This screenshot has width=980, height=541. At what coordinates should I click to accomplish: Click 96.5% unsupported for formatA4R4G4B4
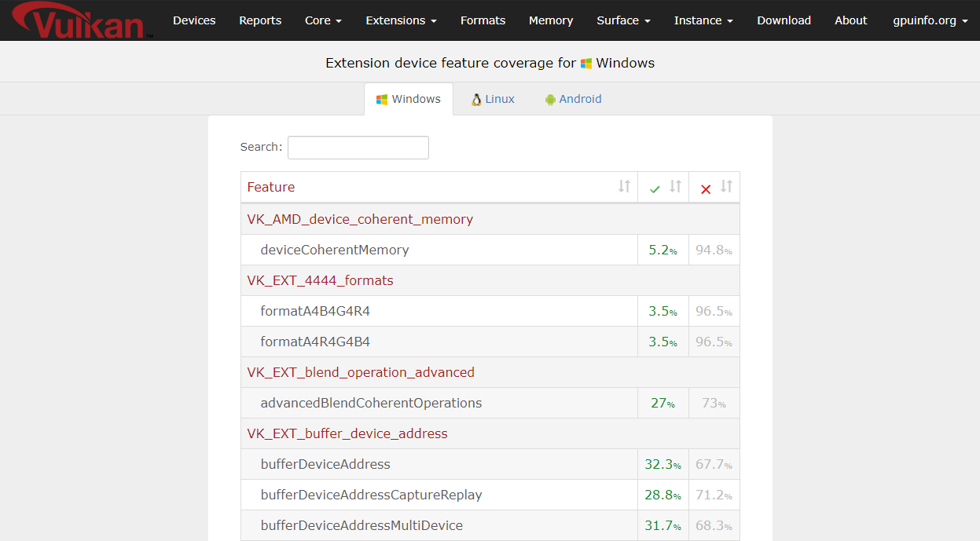click(714, 342)
